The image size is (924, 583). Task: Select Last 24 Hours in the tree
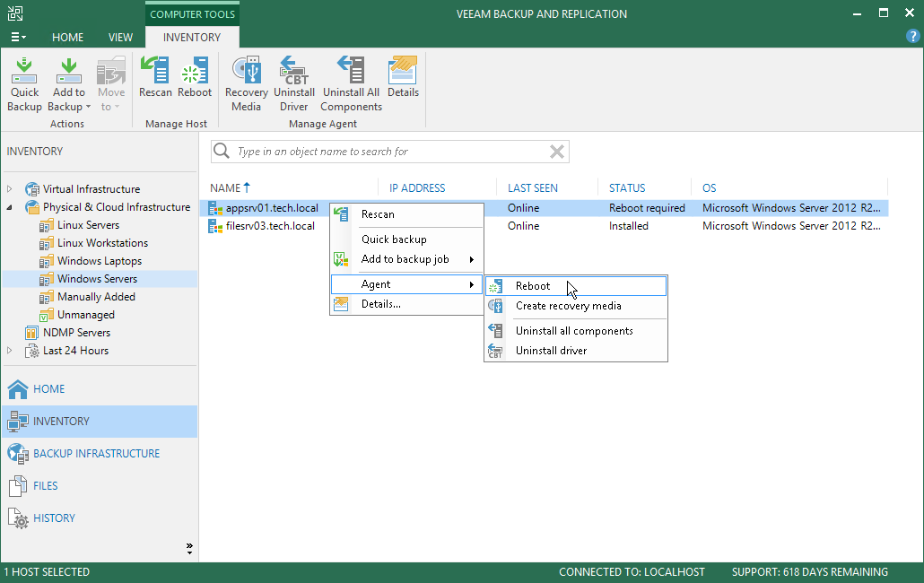76,351
